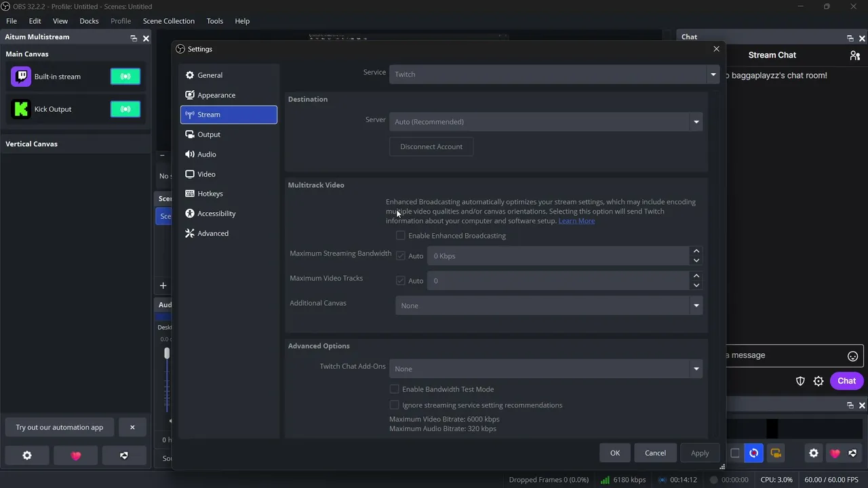Enable Bandwidth Test Mode checkbox
This screenshot has width=868, height=488.
[394, 389]
